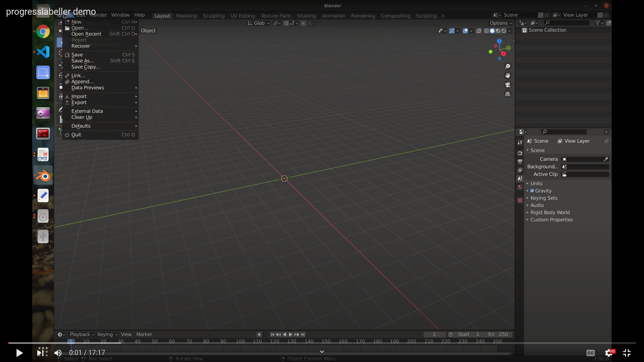Click the End frame field showing 250
The image size is (644, 362).
click(x=498, y=335)
